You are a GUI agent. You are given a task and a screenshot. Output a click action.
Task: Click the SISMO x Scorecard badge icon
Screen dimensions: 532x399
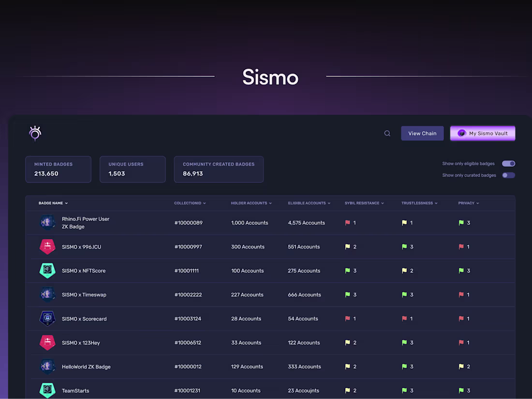coord(47,318)
